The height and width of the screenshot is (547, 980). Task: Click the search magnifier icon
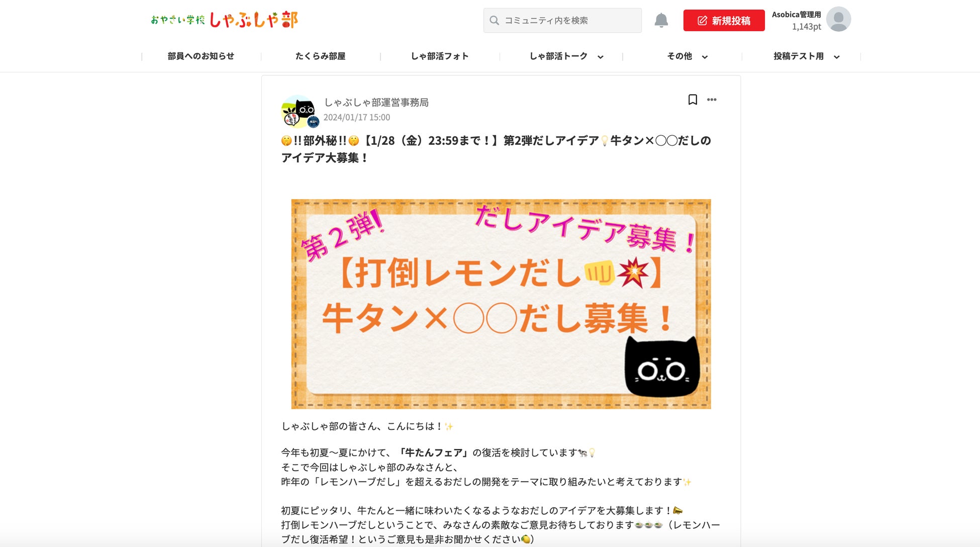(495, 21)
